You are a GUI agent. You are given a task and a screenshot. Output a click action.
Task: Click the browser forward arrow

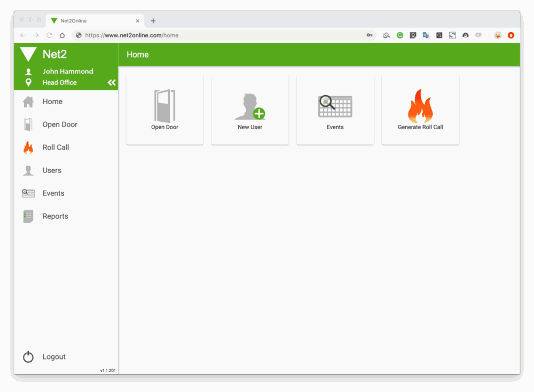[36, 35]
